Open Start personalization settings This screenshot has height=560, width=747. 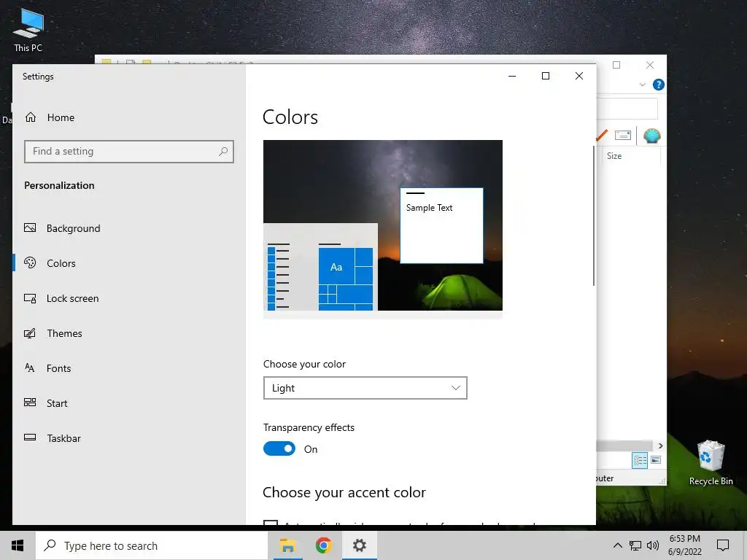[57, 403]
